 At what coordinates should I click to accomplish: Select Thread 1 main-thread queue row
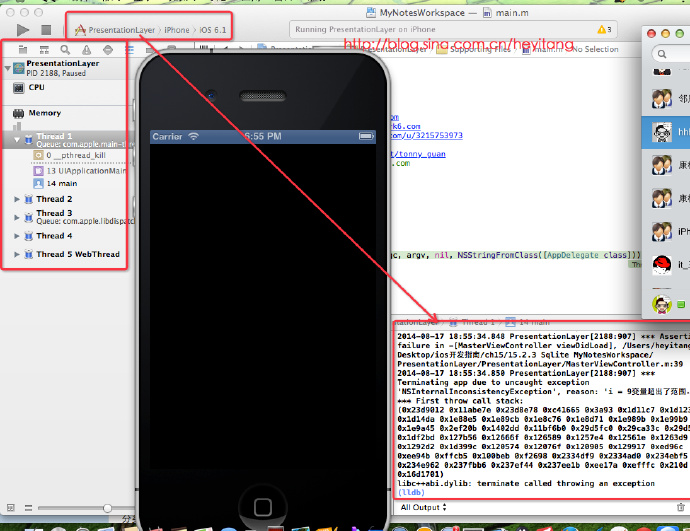(65, 140)
